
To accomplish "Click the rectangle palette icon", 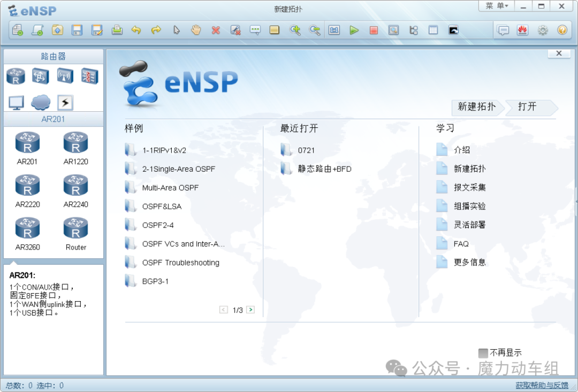I will (275, 30).
